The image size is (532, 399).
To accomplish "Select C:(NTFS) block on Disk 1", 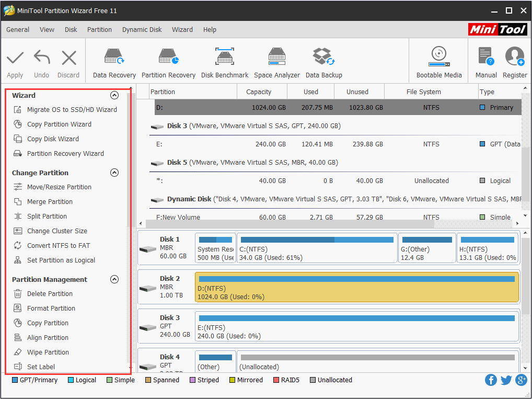I will pyautogui.click(x=317, y=248).
